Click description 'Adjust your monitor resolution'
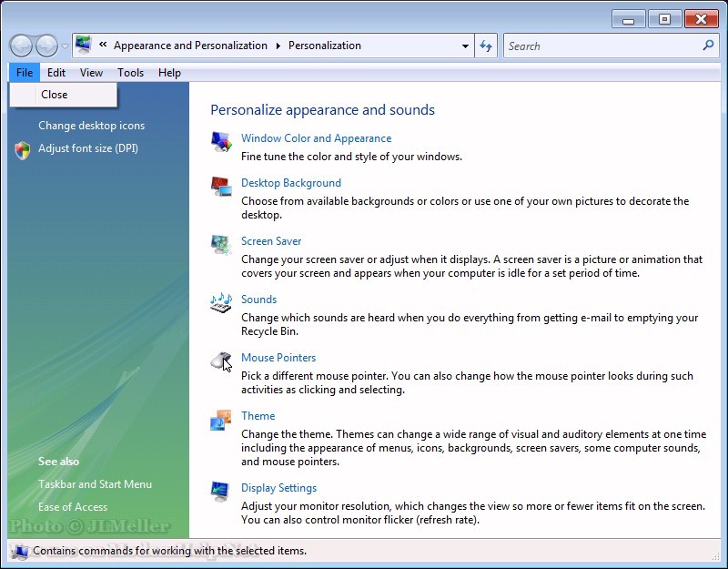 coord(473,513)
